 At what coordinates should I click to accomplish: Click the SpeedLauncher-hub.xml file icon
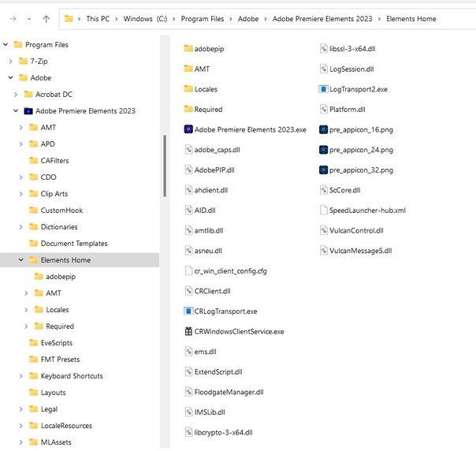324,211
